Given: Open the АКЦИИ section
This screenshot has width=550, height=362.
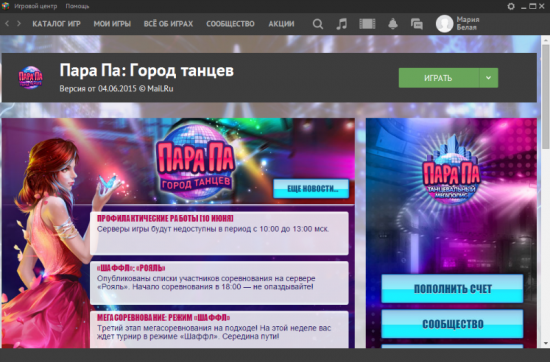Looking at the screenshot, I should pyautogui.click(x=281, y=24).
